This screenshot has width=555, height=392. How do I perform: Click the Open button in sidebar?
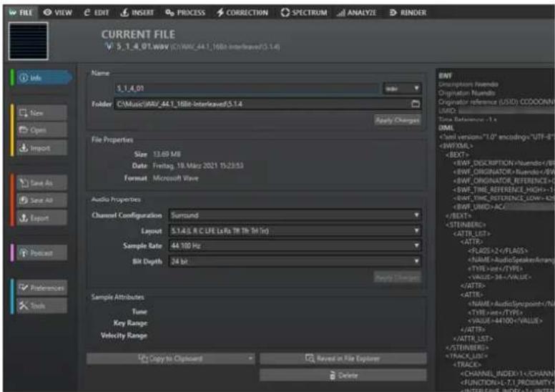(x=41, y=130)
